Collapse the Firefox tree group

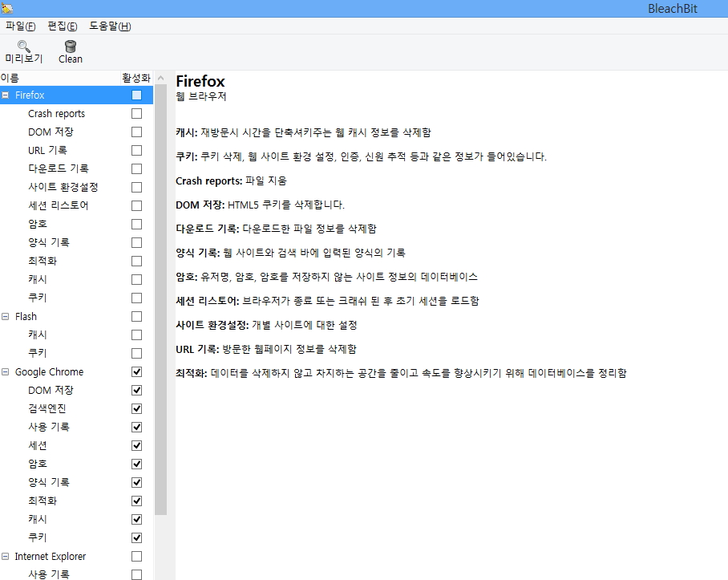(x=6, y=95)
